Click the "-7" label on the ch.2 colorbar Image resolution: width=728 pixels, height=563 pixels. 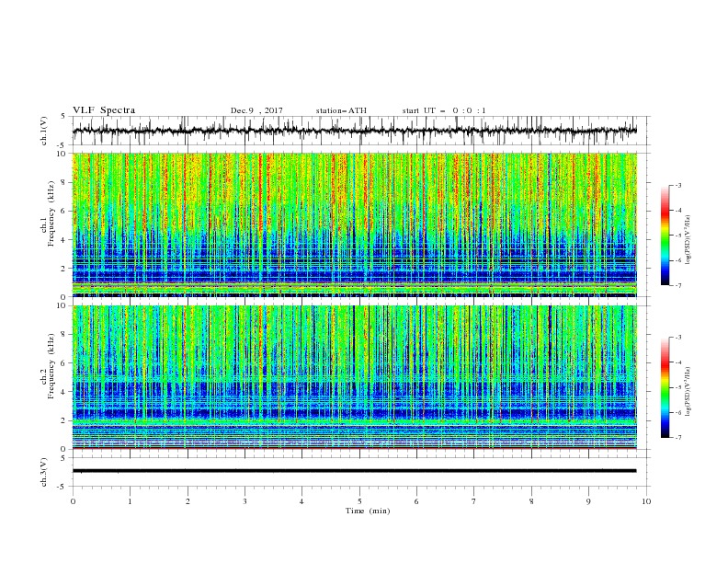678,437
